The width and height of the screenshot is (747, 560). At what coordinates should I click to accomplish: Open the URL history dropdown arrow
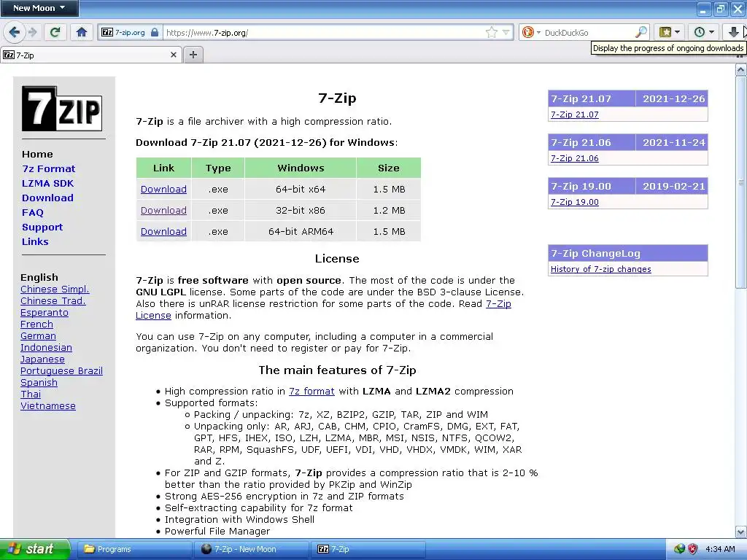click(x=506, y=32)
